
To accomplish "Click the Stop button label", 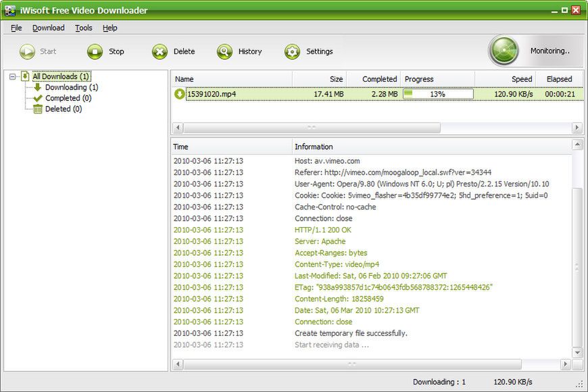I will tap(116, 51).
